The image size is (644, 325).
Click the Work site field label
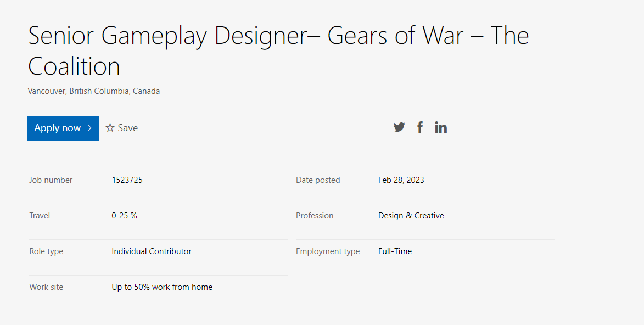[46, 287]
